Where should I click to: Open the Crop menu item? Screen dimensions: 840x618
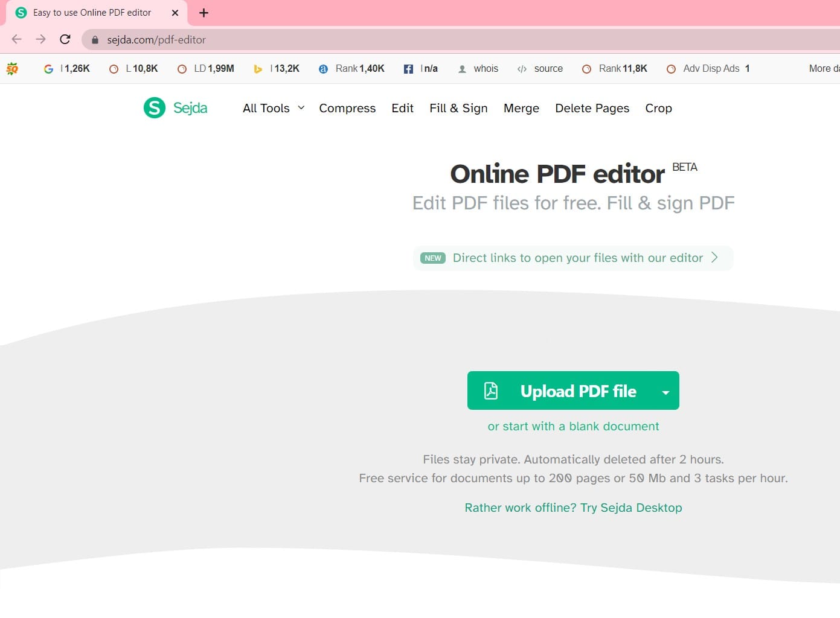[x=658, y=108]
